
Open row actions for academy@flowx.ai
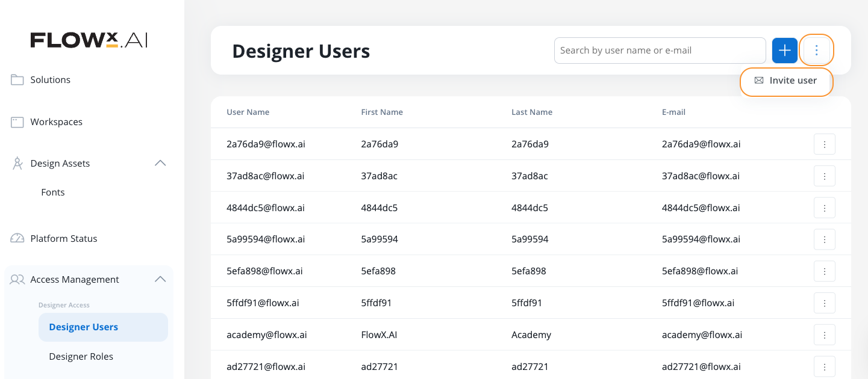coord(824,335)
